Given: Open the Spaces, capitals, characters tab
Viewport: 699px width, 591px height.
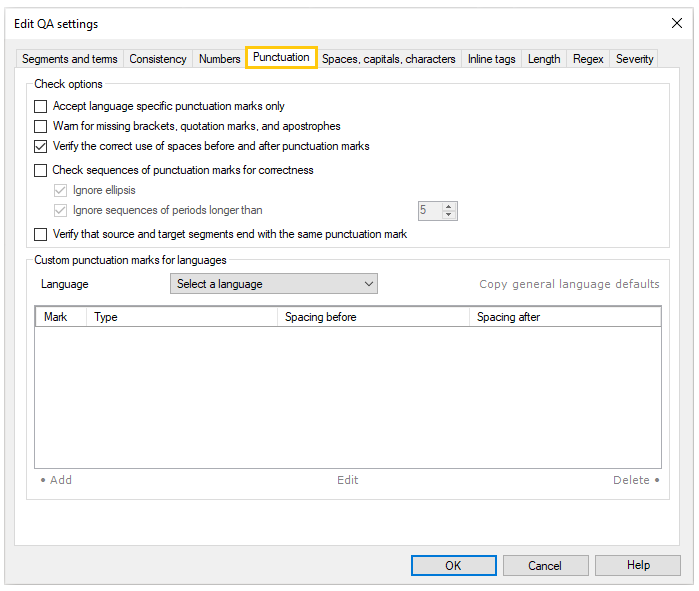Looking at the screenshot, I should [388, 59].
